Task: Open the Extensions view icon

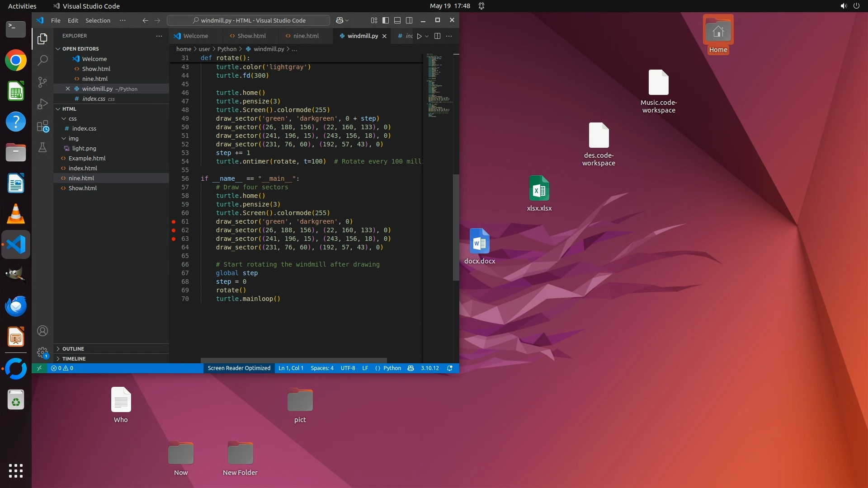Action: coord(42,126)
